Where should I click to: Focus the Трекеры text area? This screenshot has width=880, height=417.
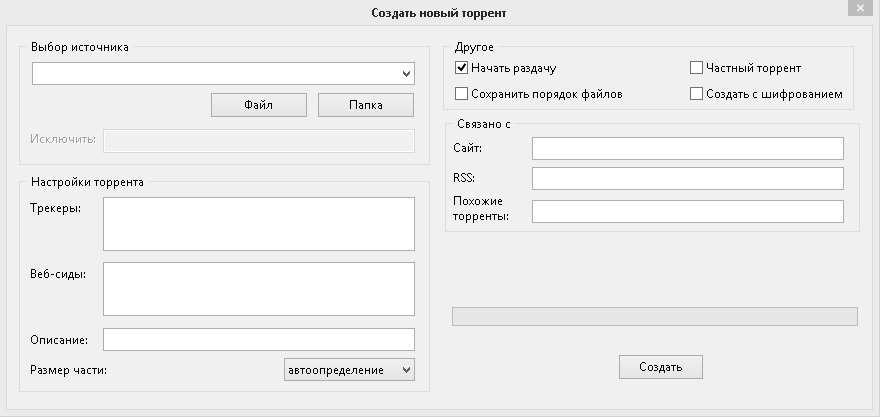click(x=259, y=224)
